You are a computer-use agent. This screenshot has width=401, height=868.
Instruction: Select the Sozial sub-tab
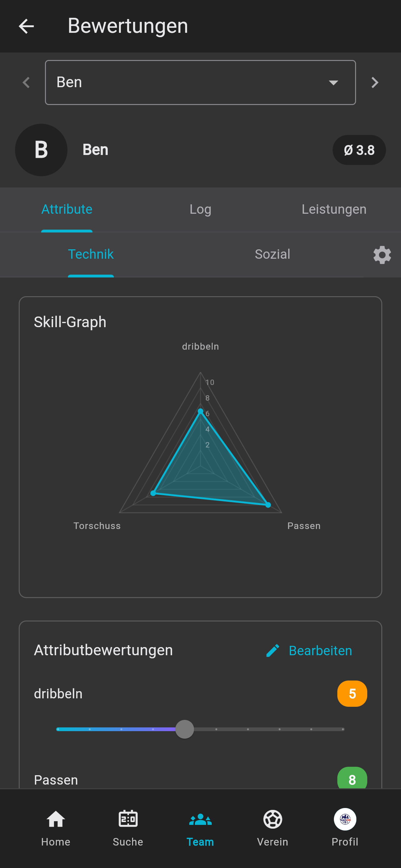tap(272, 254)
